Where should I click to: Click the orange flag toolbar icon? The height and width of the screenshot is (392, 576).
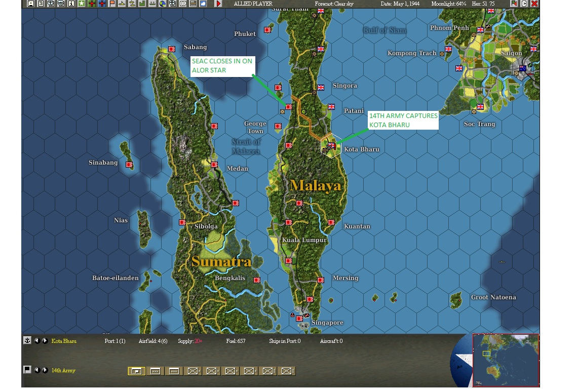112,4
